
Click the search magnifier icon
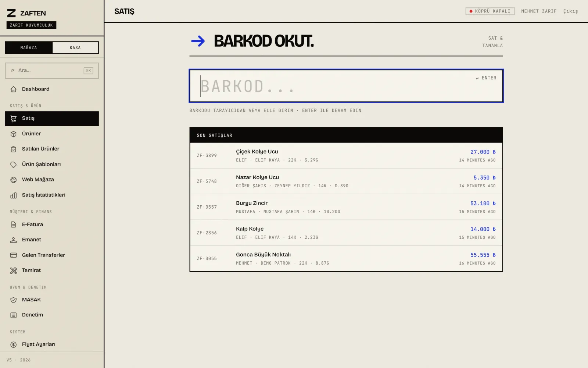tap(12, 70)
